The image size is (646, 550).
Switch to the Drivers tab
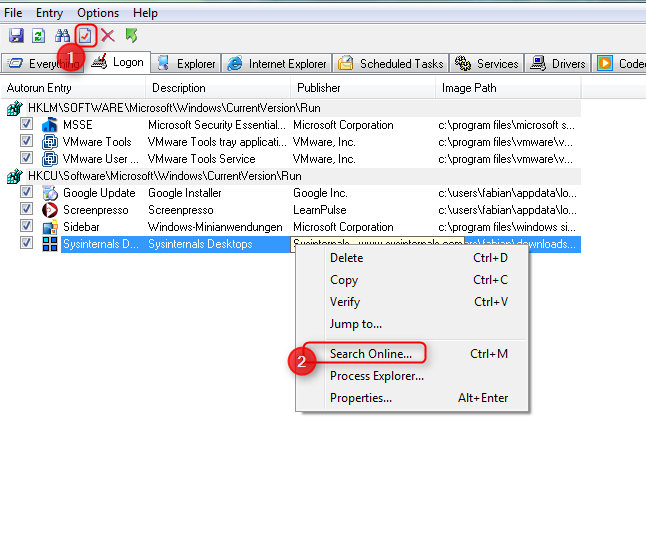(557, 63)
